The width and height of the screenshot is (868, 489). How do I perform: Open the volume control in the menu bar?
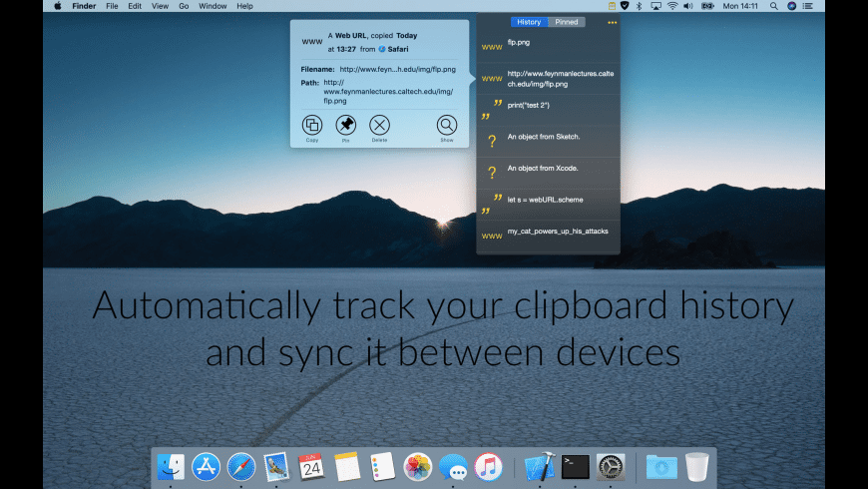pyautogui.click(x=688, y=6)
